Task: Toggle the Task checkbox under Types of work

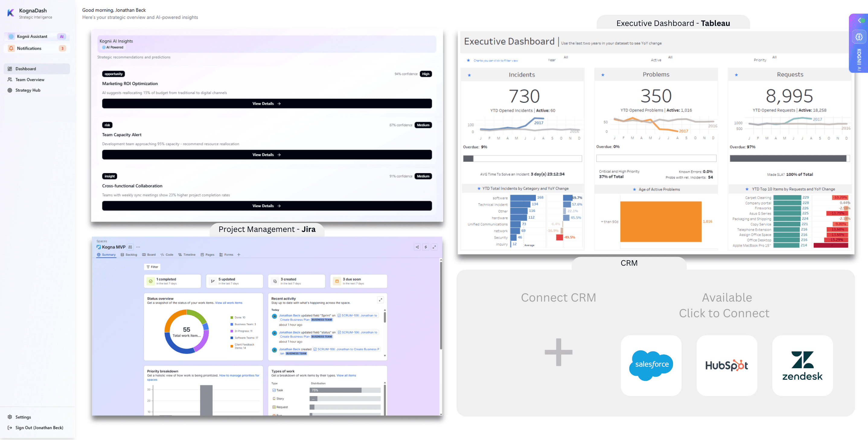Action: [x=274, y=390]
